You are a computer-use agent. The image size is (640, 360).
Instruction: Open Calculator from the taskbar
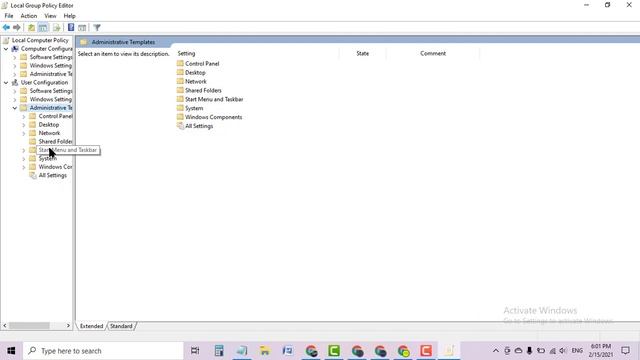(219, 351)
